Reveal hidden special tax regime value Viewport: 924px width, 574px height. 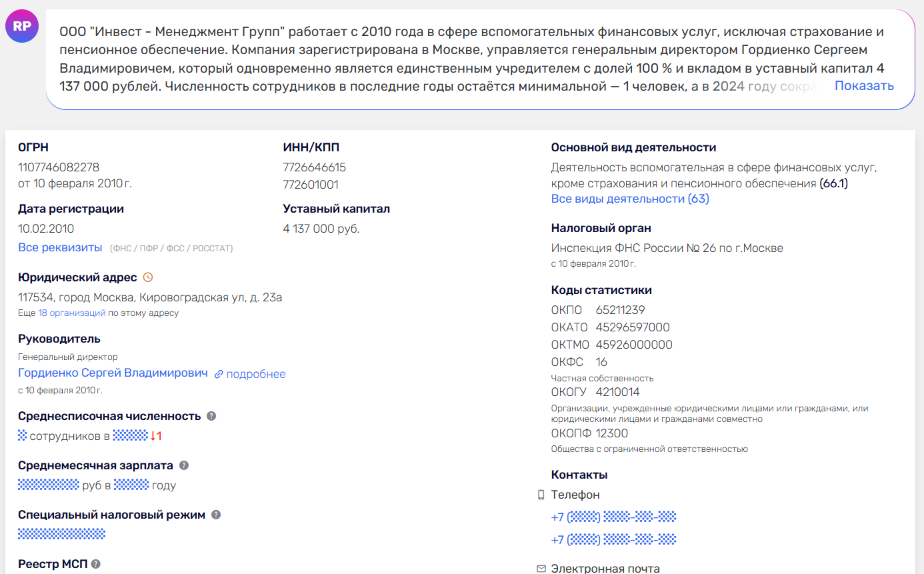[61, 534]
